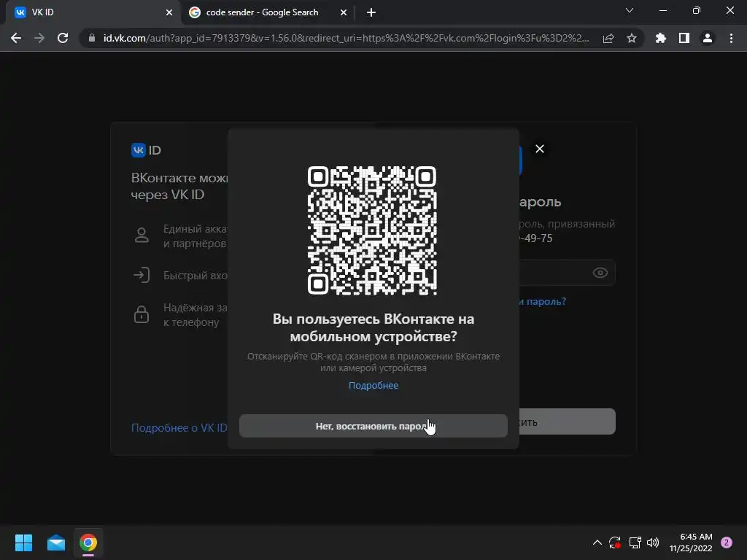Show hidden system tray icons

pyautogui.click(x=597, y=542)
